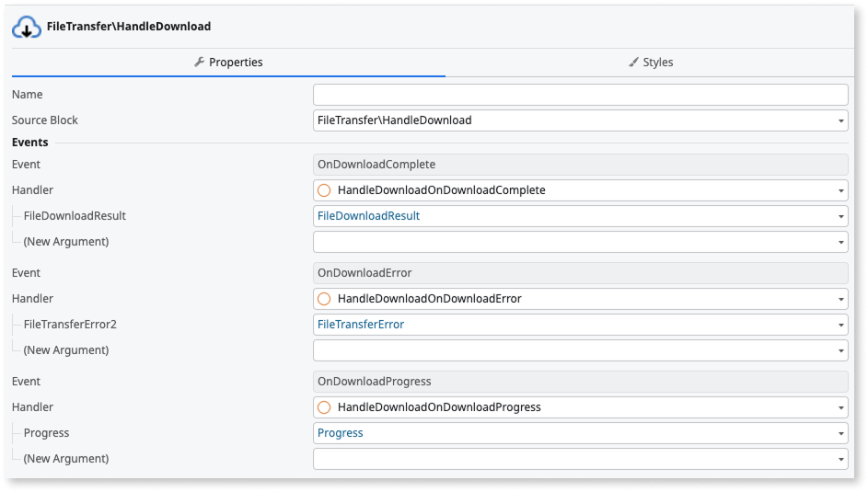Click orange circle icon beside HandleDownloadOnDownloadProgress
Image resolution: width=868 pixels, height=492 pixels.
pos(324,407)
